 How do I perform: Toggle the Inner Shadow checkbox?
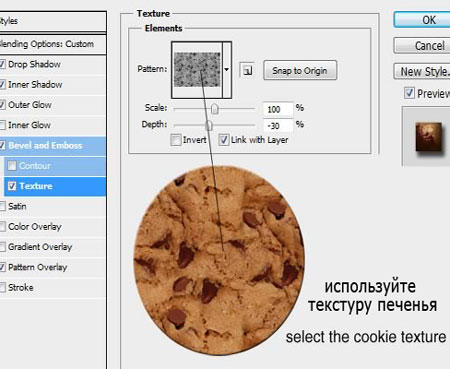[x=2, y=84]
